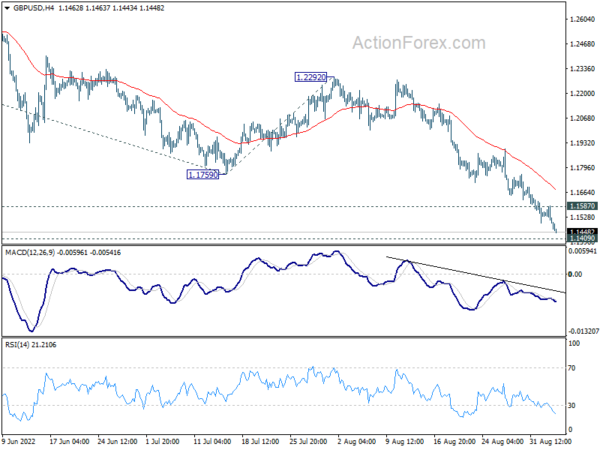The width and height of the screenshot is (600, 450).
Task: Click the 1.15870 price level tag
Action: [582, 206]
